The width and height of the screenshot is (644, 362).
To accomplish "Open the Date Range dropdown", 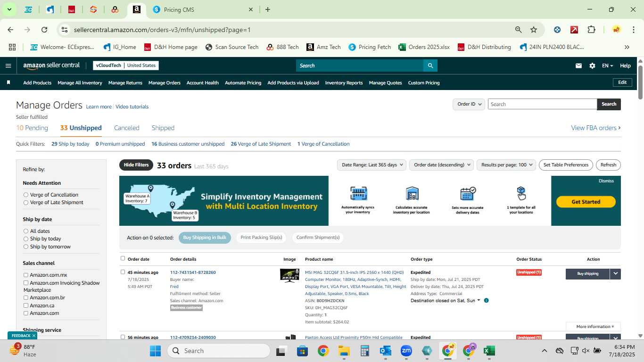I will point(372,165).
